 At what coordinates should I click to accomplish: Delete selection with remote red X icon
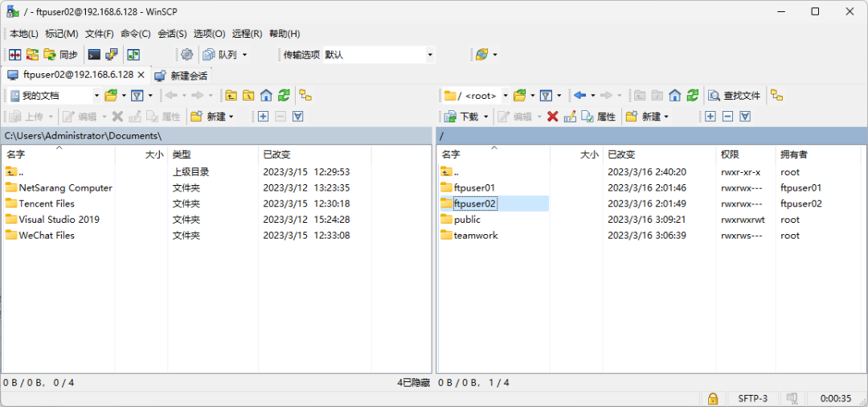pos(552,117)
